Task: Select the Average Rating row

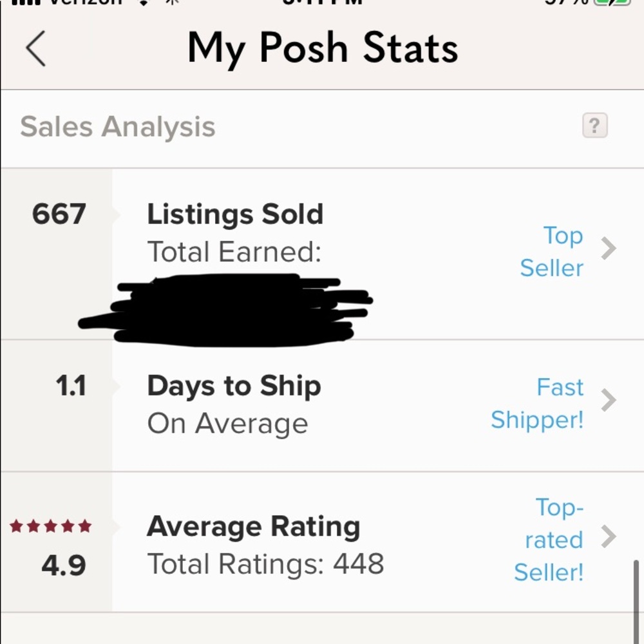Action: (322, 542)
